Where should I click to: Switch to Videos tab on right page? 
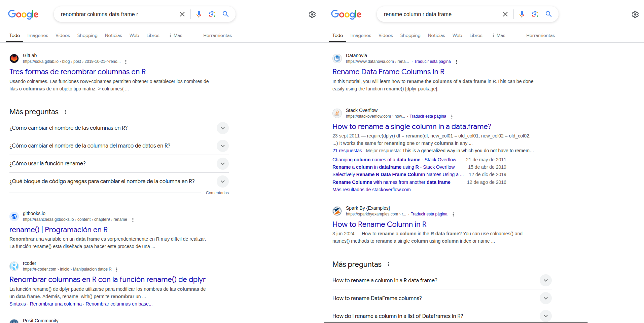pyautogui.click(x=386, y=35)
